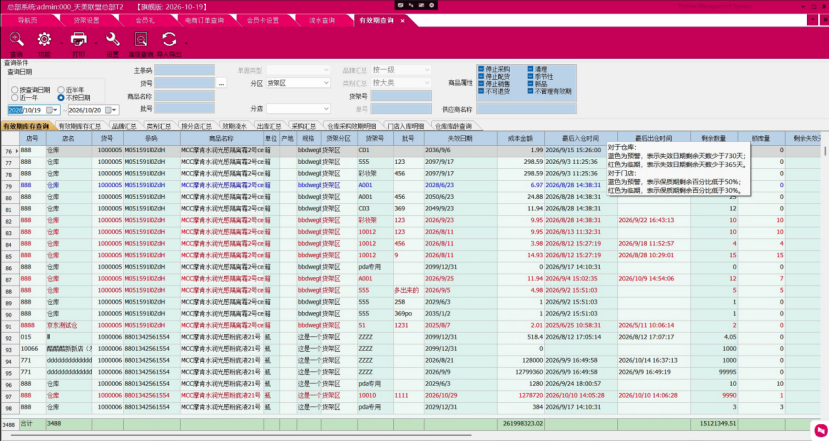
Task: Toggle 新品 checkbox
Action: (x=530, y=84)
